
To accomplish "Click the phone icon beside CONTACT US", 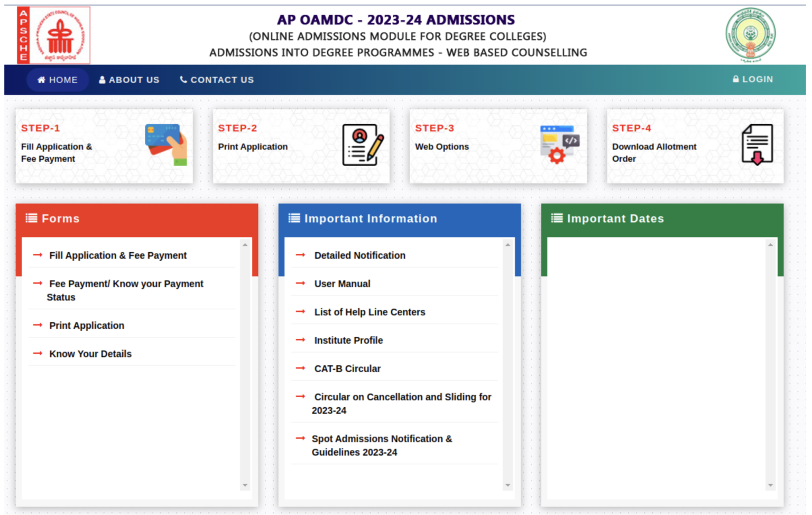I will [183, 79].
